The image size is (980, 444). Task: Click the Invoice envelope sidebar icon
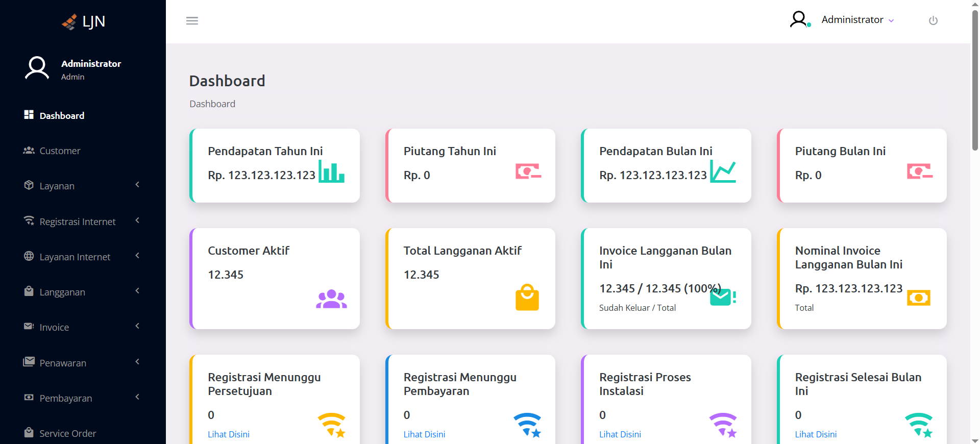[29, 327]
